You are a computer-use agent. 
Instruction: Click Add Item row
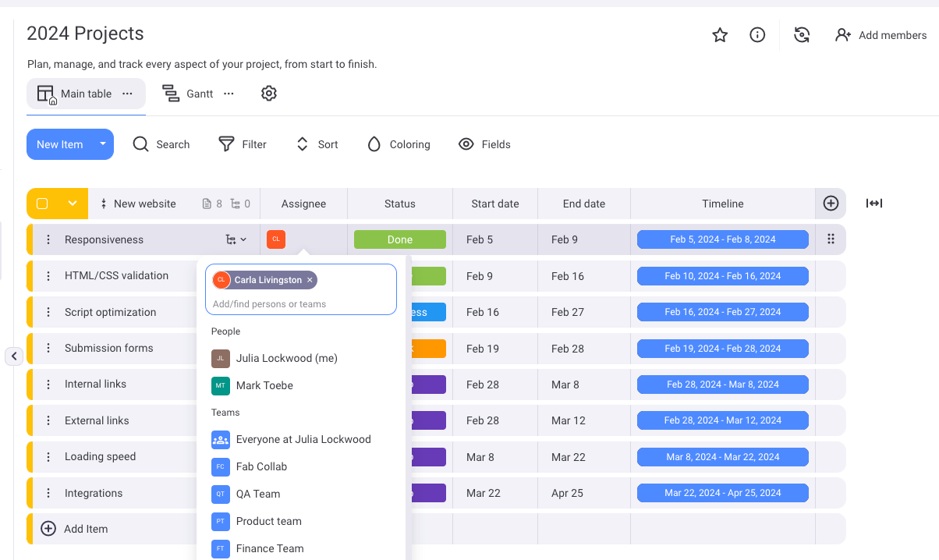click(74, 529)
